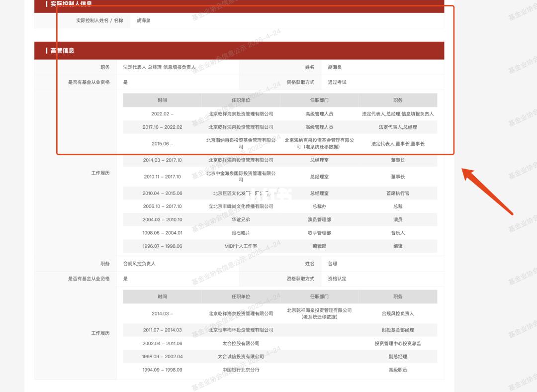Click the 总裁 job title cell
Screen dimensions: 537x392
pyautogui.click(x=398, y=206)
